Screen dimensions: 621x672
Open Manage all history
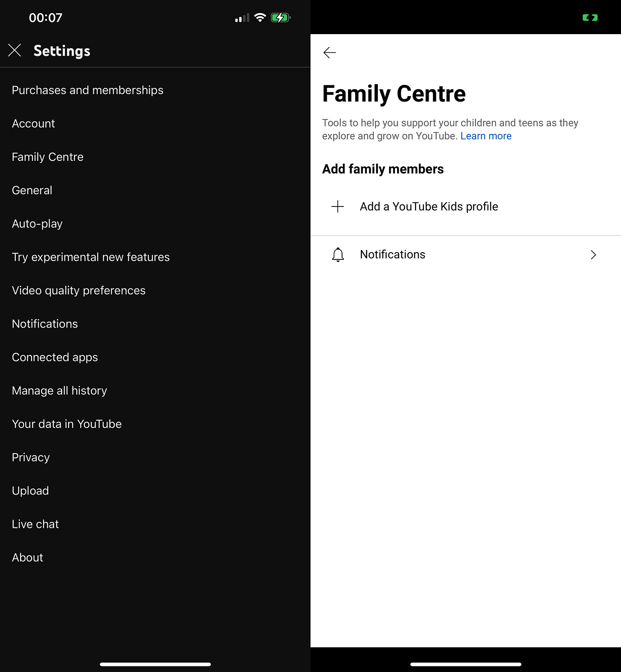click(x=155, y=390)
